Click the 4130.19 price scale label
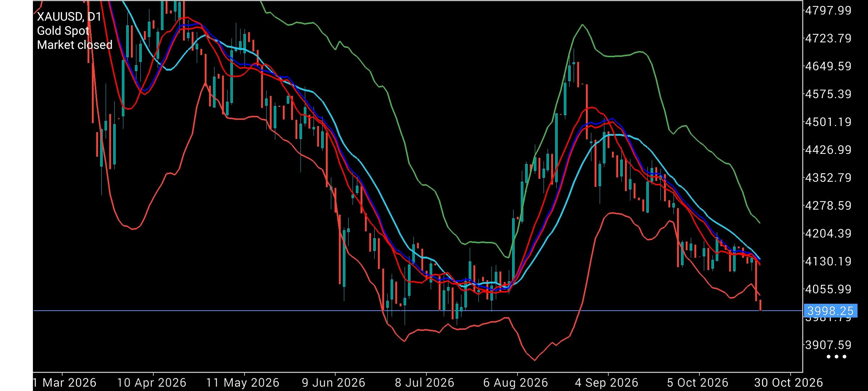The height and width of the screenshot is (391, 868). [x=828, y=261]
